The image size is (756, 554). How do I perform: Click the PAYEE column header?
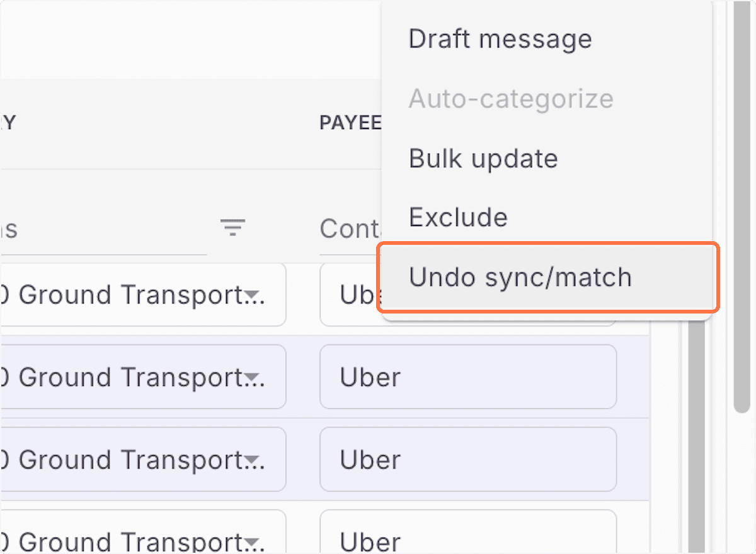pyautogui.click(x=351, y=122)
